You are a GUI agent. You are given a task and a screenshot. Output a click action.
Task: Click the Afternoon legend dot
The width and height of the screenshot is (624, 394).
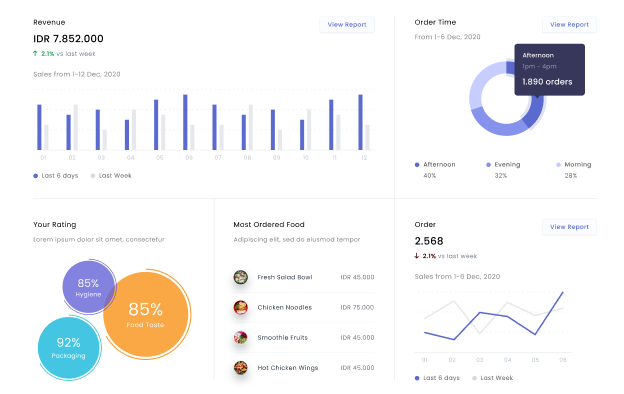coord(417,165)
